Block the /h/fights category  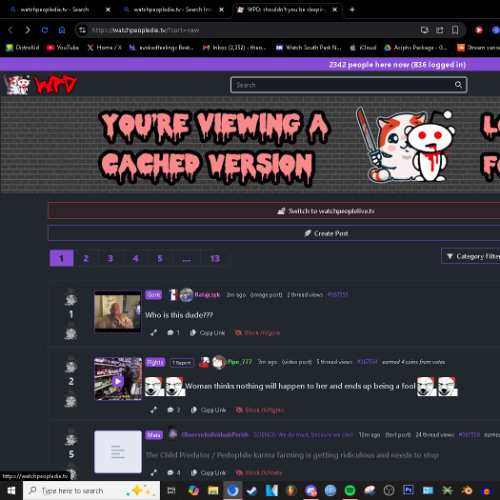coord(260,410)
